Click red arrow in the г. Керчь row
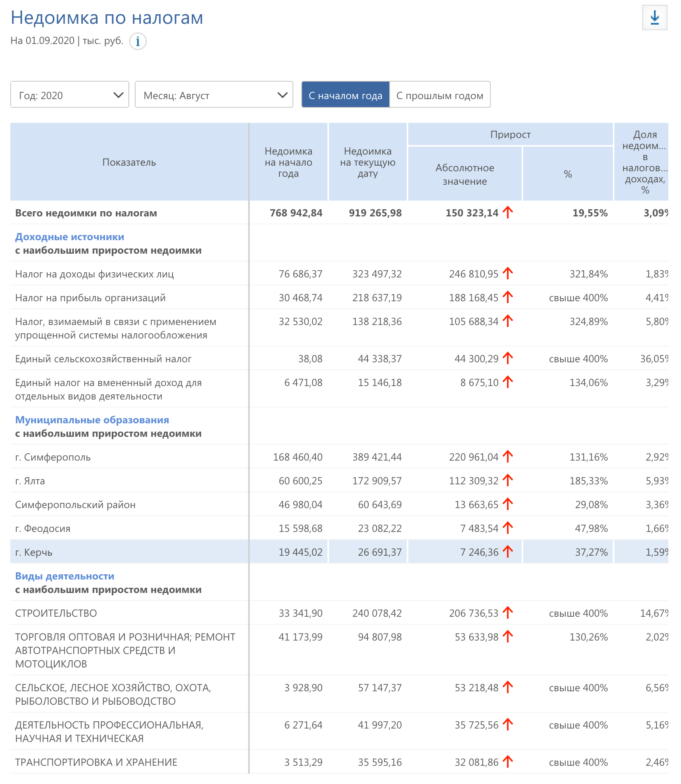The image size is (681, 784). click(507, 552)
